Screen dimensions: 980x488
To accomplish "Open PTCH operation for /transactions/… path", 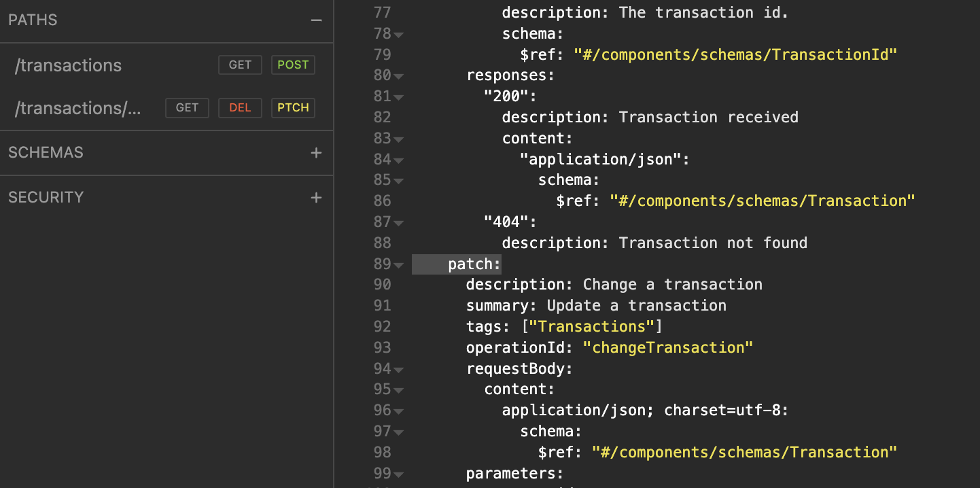I will pos(293,108).
